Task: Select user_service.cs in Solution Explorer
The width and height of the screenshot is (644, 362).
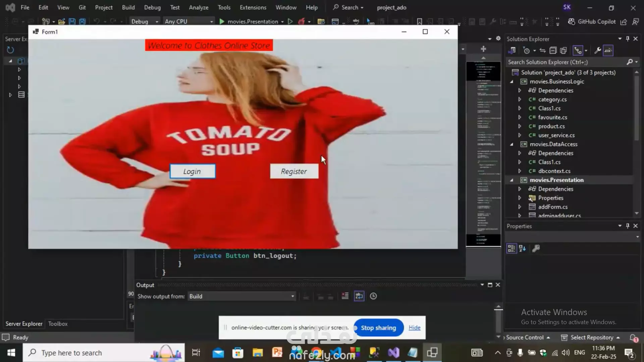Action: click(556, 135)
